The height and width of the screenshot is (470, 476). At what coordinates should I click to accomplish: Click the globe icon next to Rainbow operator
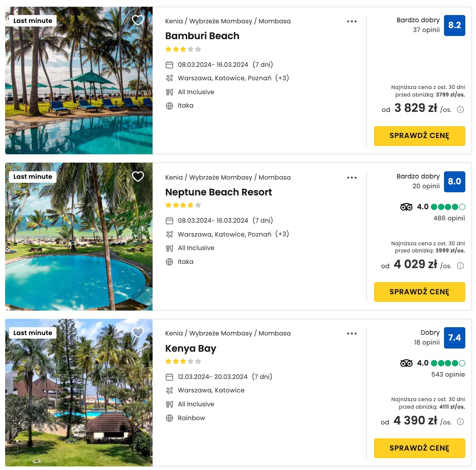point(170,418)
